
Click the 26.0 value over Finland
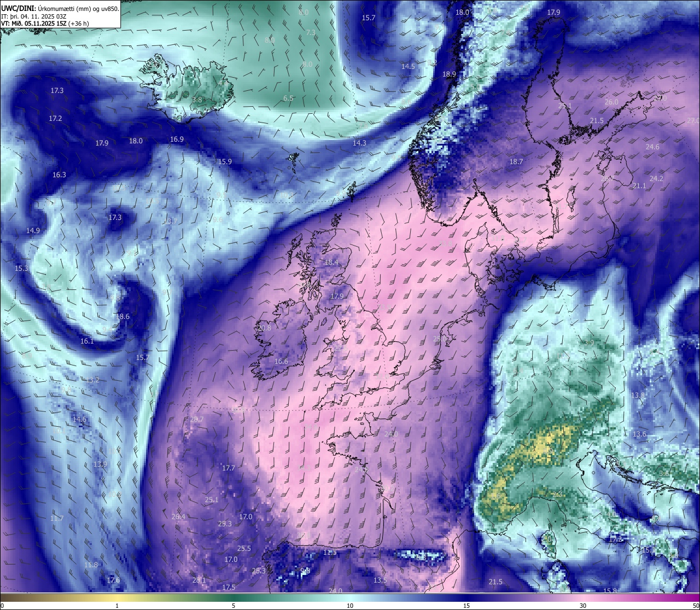click(611, 102)
